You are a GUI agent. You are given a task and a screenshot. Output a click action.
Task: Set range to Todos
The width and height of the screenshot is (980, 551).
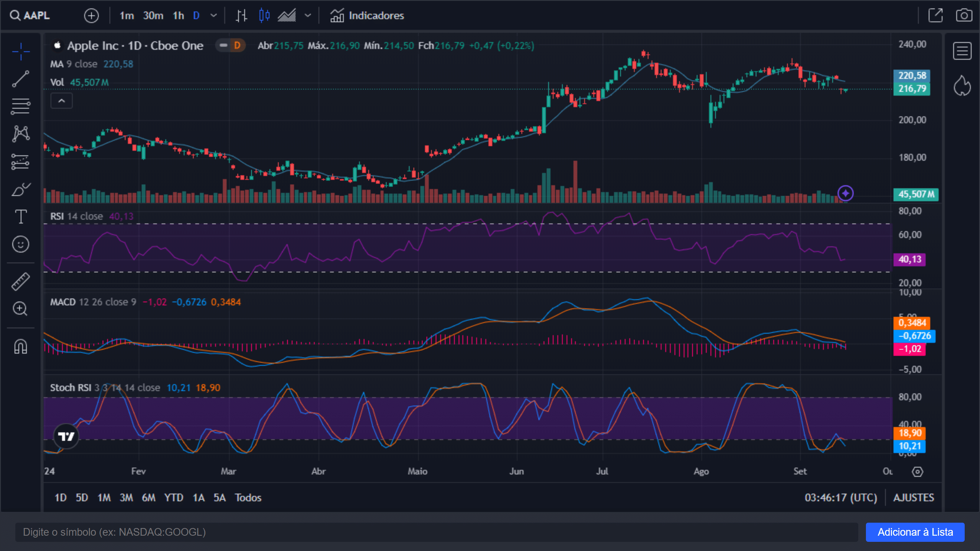248,498
